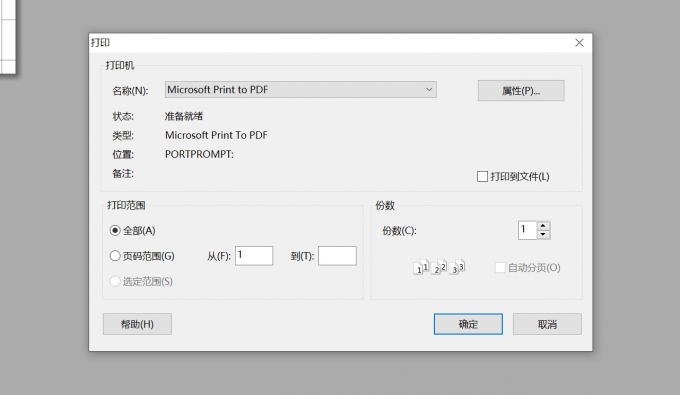Screen dimensions: 680x395
Task: Tick the 自动分页(O) checkbox
Action: [500, 268]
